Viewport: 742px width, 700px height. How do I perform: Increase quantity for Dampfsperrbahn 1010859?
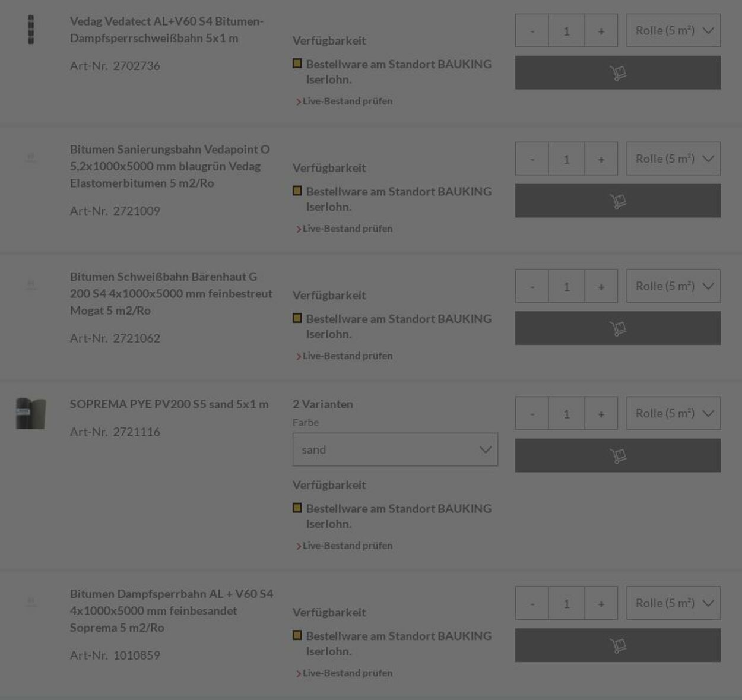tap(601, 603)
